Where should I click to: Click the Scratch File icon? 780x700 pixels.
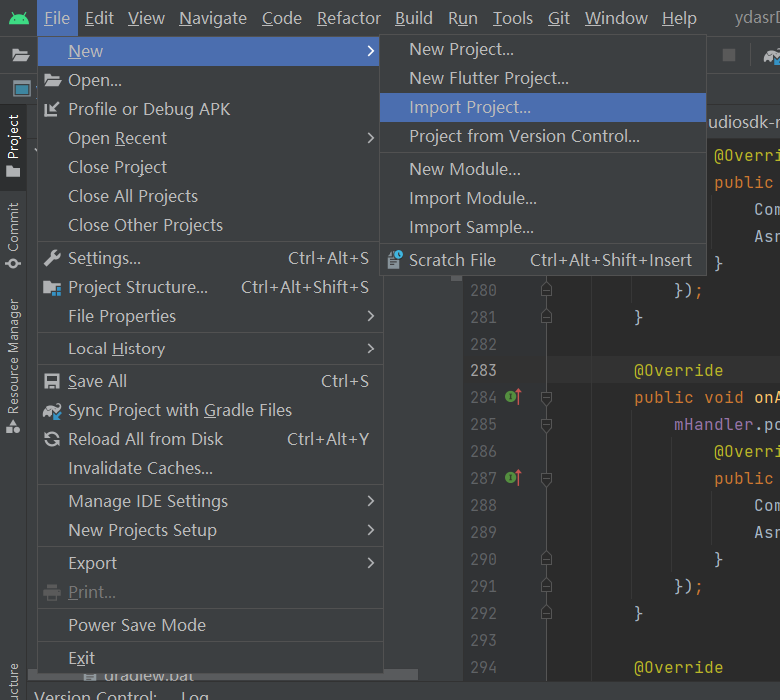pyautogui.click(x=394, y=260)
